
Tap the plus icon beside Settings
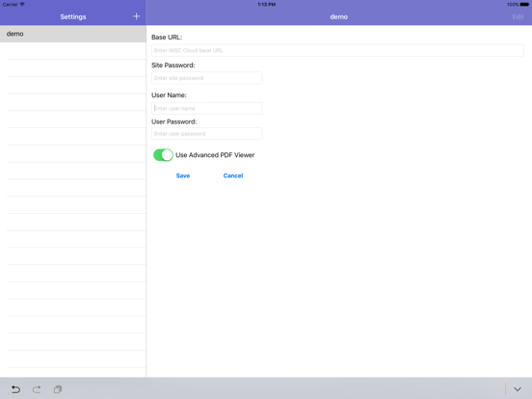click(x=137, y=16)
